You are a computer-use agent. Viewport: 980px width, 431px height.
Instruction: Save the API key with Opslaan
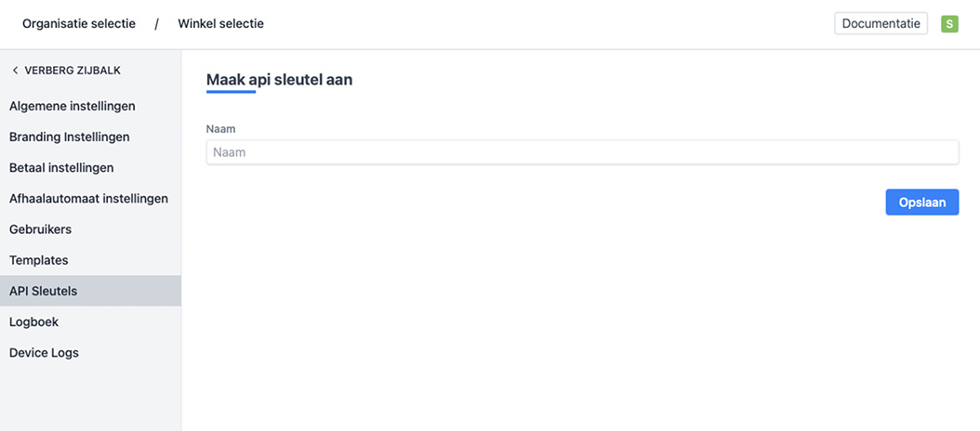tap(921, 202)
